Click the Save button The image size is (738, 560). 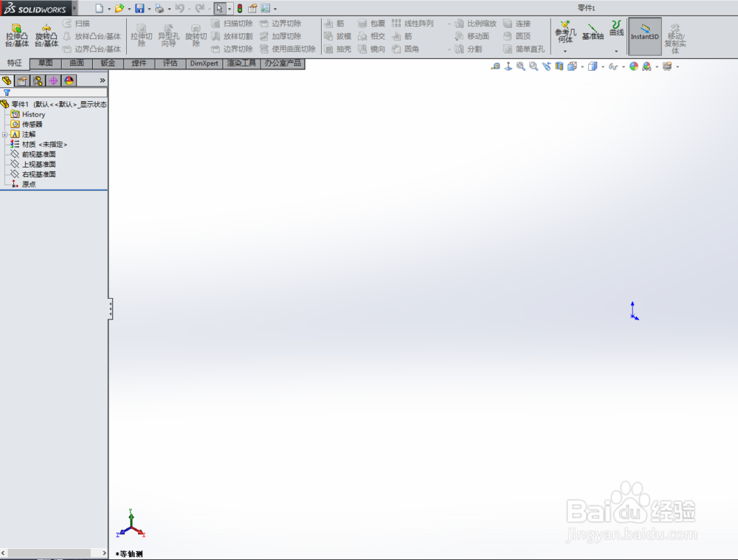(x=140, y=7)
